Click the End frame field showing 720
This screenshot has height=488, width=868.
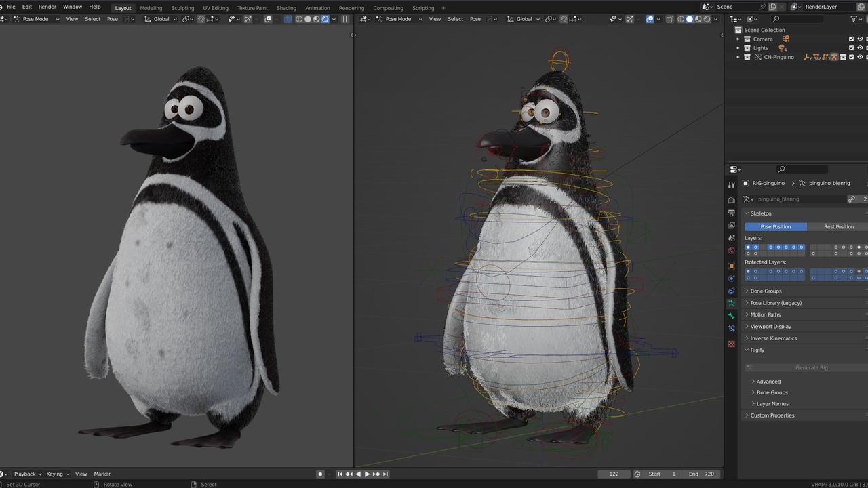702,474
